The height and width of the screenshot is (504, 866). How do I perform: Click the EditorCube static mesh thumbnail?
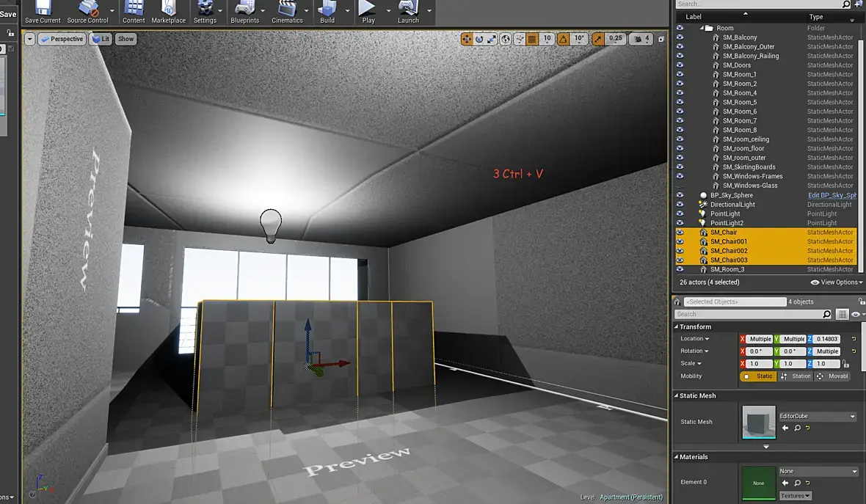(x=758, y=423)
